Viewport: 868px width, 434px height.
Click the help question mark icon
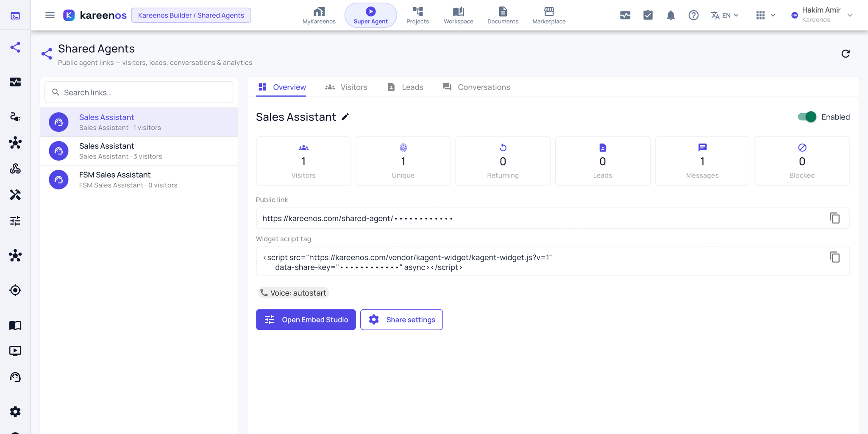coord(693,15)
